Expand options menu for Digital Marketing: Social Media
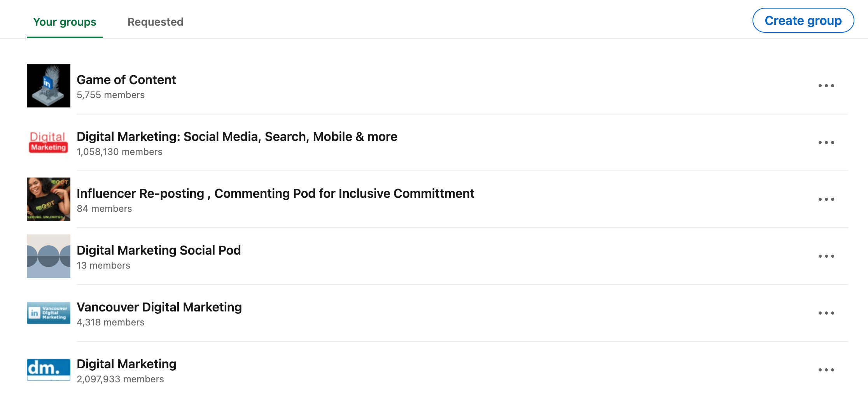The image size is (868, 394). [826, 142]
